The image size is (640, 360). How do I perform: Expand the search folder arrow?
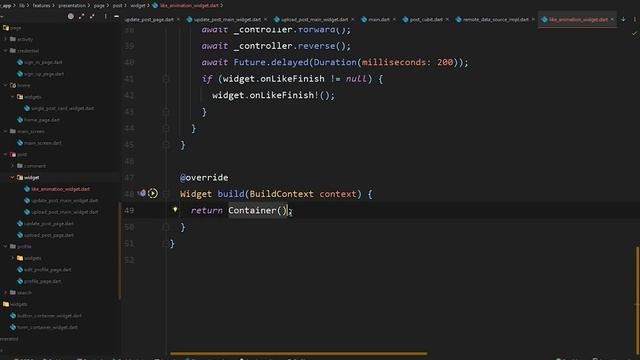pyautogui.click(x=6, y=293)
